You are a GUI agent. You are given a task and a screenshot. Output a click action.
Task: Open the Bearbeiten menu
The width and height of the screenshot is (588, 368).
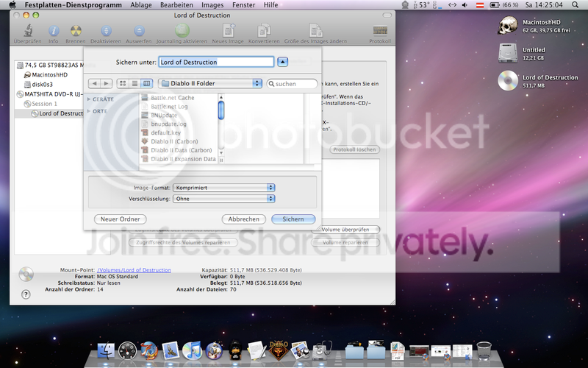[176, 5]
